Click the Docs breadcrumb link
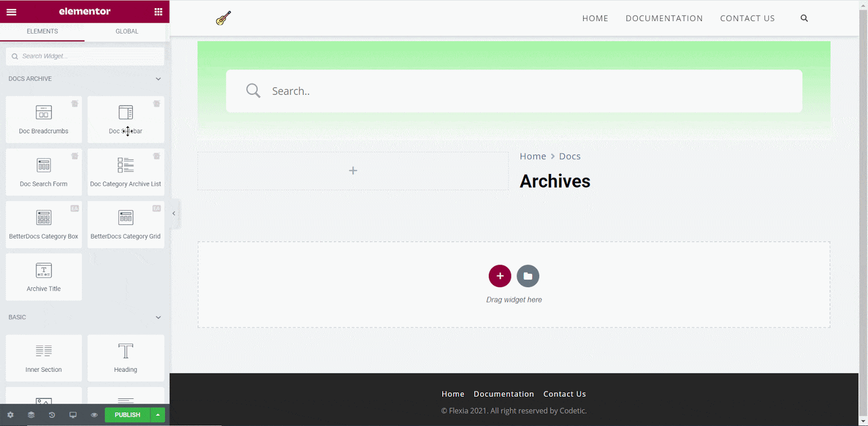 click(570, 156)
